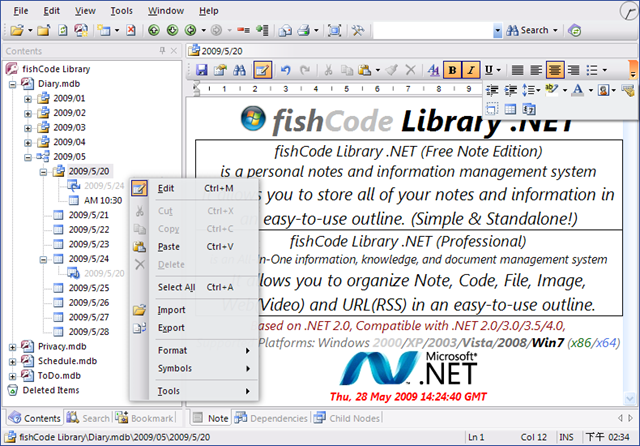Click the align left icon
Viewport: 640px width, 446px height.
coord(536,70)
